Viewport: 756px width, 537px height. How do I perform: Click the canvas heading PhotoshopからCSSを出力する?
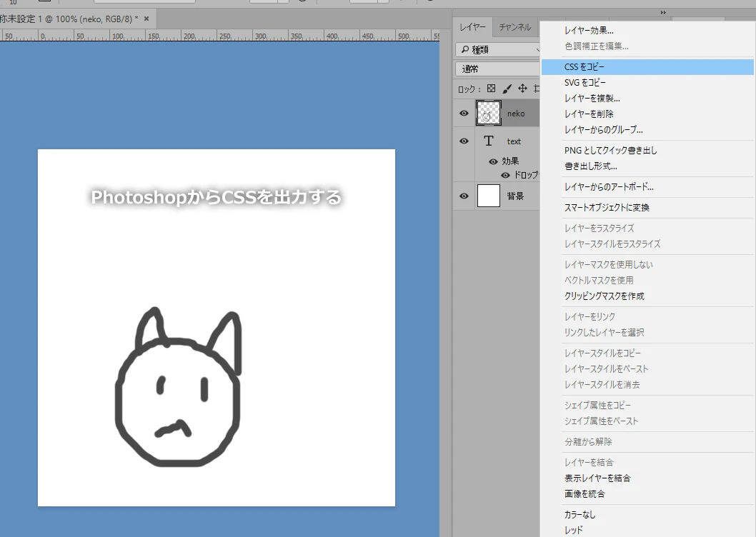click(217, 197)
